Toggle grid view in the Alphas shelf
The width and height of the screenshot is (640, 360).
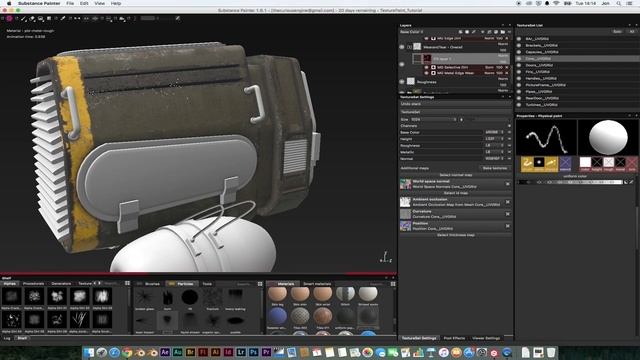click(127, 283)
